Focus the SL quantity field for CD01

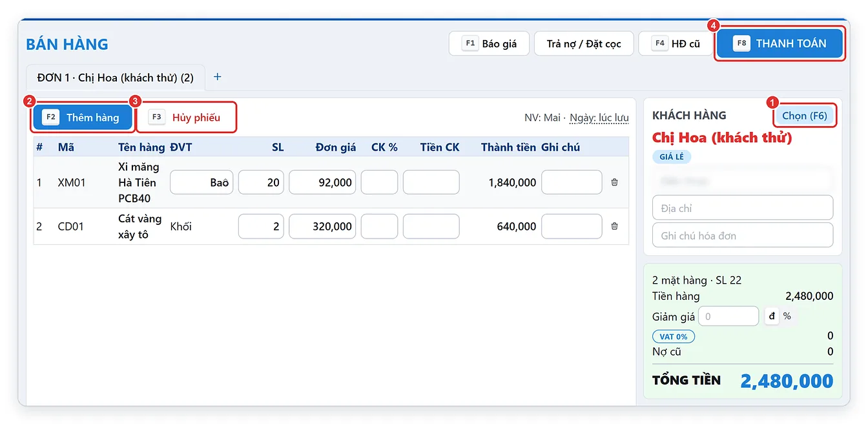click(x=261, y=226)
